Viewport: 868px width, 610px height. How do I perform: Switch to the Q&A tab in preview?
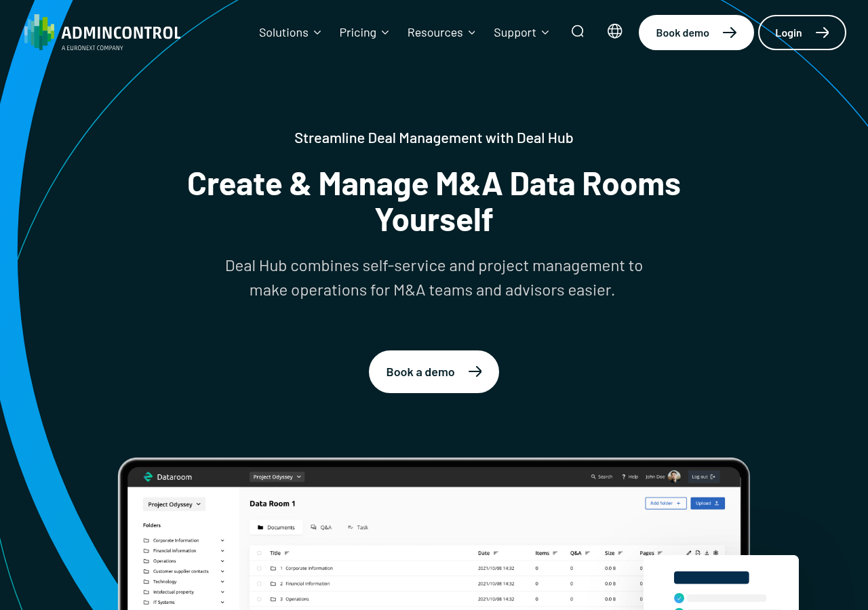click(x=321, y=527)
